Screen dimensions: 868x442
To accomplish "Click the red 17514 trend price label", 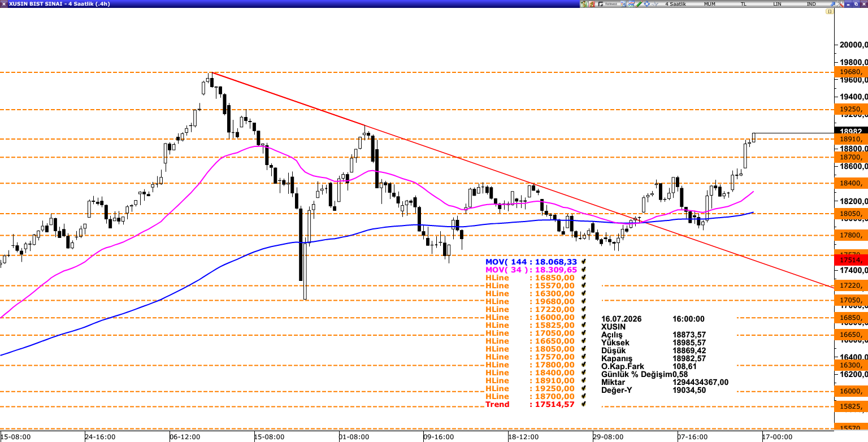I will tap(851, 260).
